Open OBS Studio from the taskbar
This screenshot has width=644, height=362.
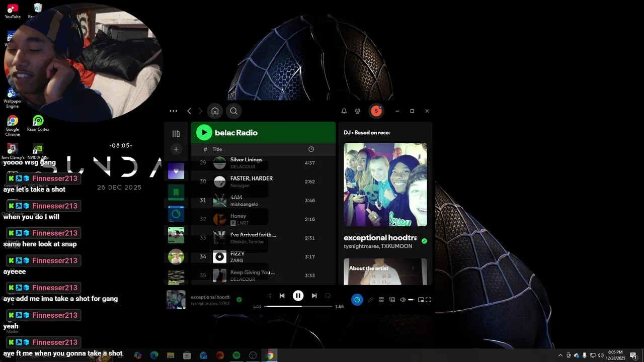tap(253, 355)
